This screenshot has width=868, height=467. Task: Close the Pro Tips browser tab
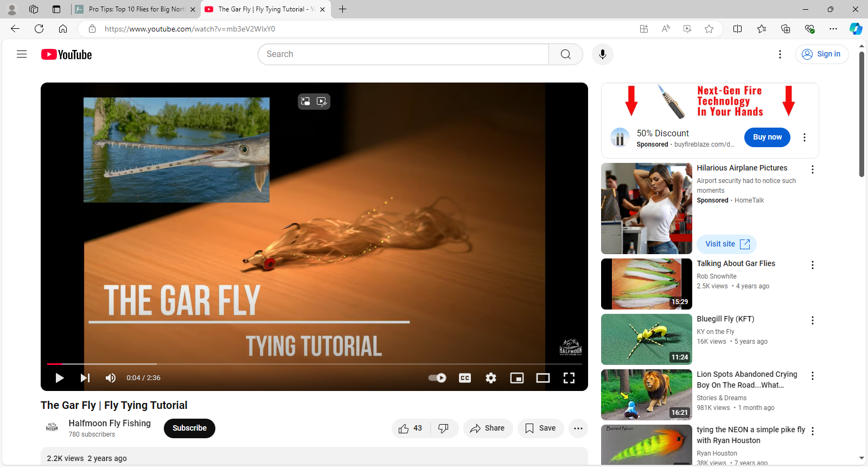pos(193,9)
